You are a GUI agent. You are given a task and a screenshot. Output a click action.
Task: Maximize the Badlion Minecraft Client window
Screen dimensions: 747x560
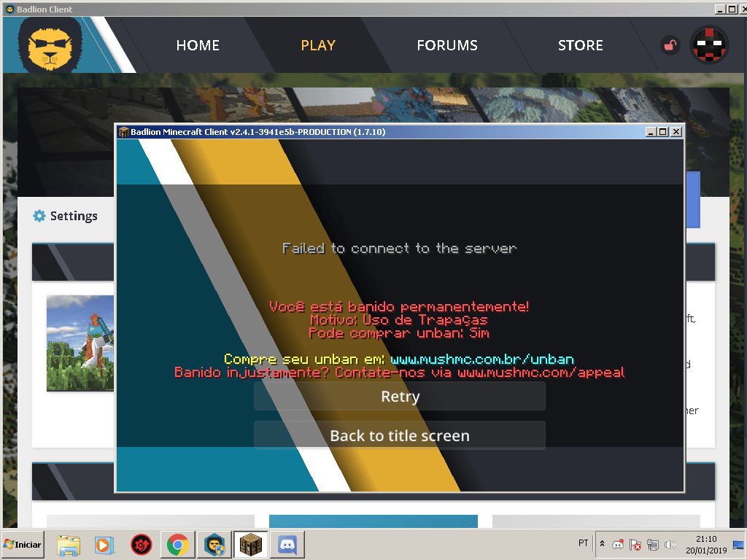pyautogui.click(x=663, y=132)
